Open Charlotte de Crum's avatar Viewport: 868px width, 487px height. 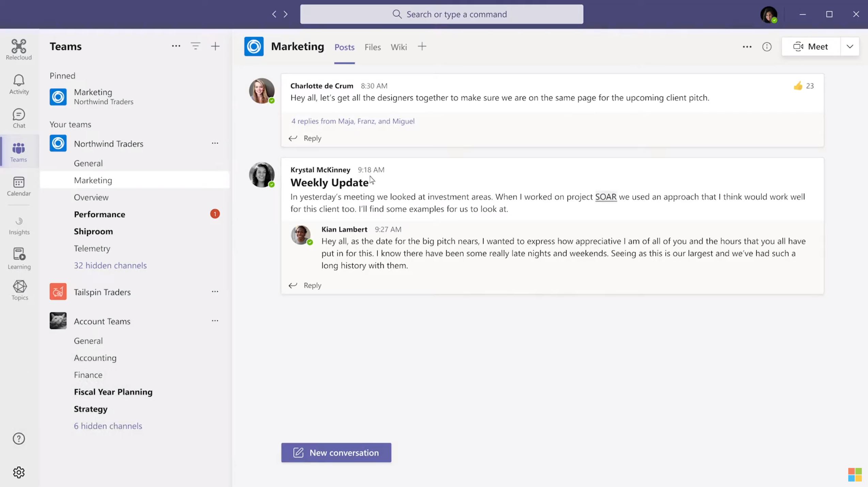coord(262,91)
